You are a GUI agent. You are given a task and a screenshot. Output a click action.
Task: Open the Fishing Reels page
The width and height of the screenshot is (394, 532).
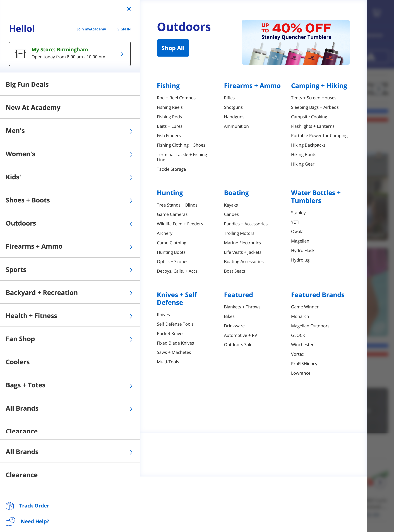tap(170, 107)
